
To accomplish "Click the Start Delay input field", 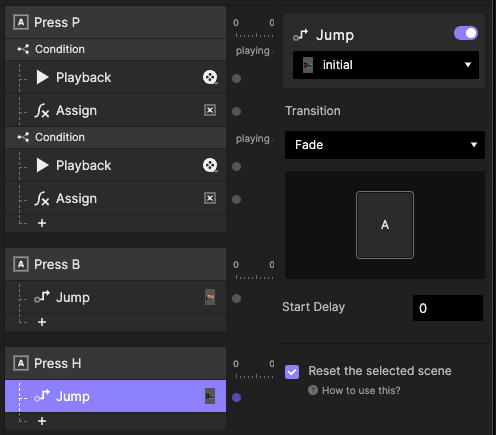I will pyautogui.click(x=448, y=308).
